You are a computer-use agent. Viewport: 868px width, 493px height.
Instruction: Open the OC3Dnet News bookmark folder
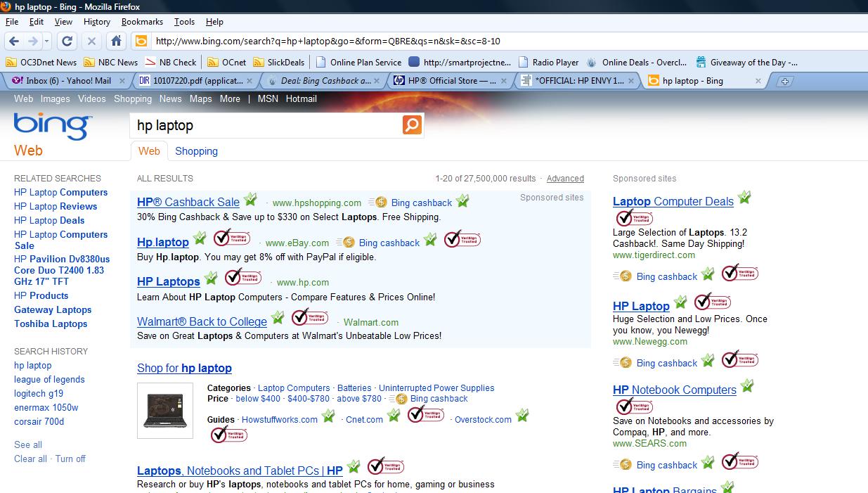pyautogui.click(x=41, y=62)
